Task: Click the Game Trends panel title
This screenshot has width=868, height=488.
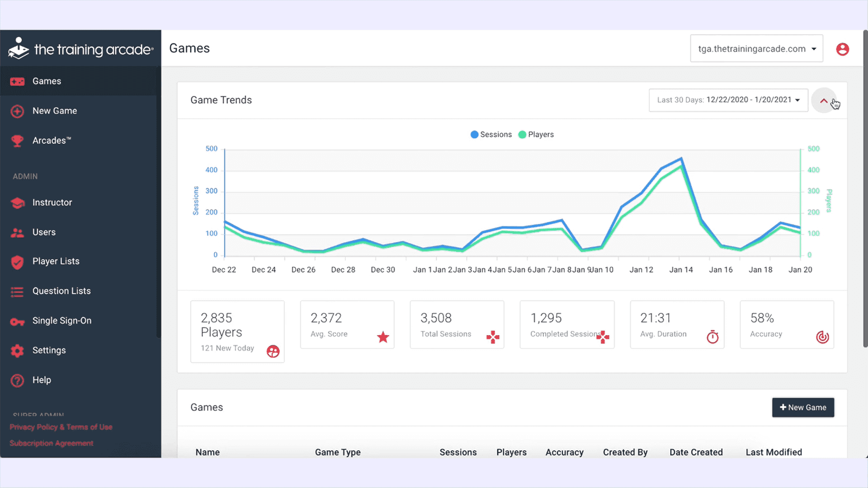Action: [221, 100]
